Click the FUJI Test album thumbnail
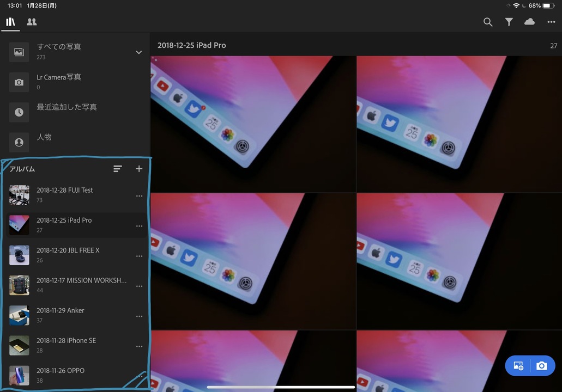This screenshot has height=392, width=562. coord(19,195)
